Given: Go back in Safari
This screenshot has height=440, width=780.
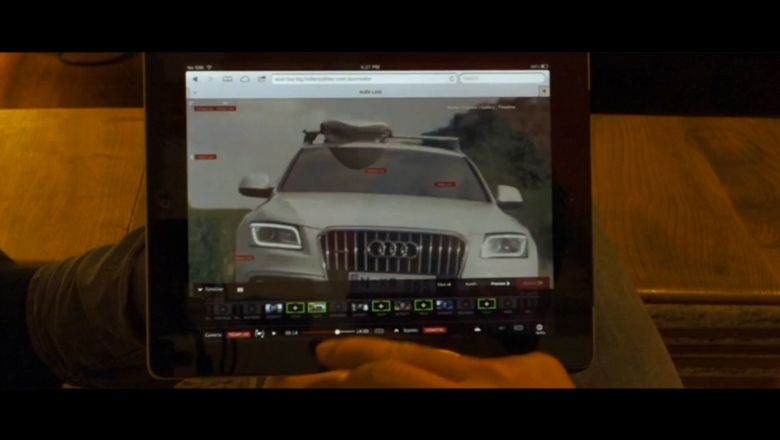Looking at the screenshot, I should [195, 79].
